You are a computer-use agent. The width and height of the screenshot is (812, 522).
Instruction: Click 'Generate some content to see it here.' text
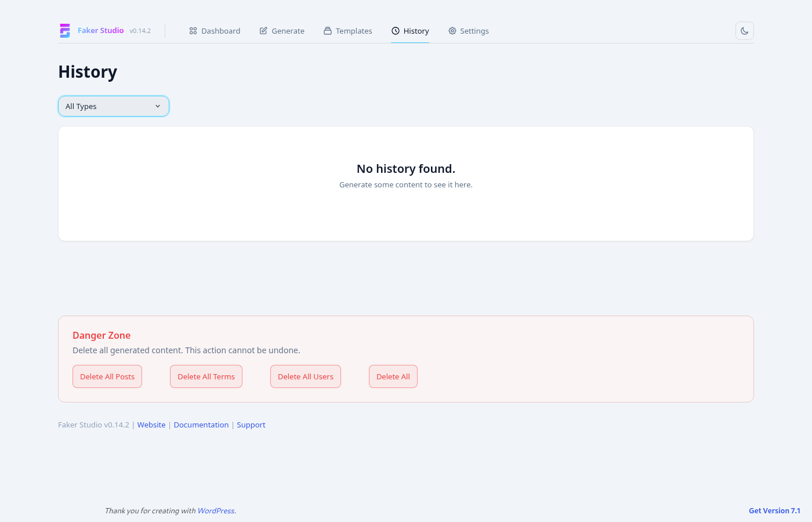(406, 185)
